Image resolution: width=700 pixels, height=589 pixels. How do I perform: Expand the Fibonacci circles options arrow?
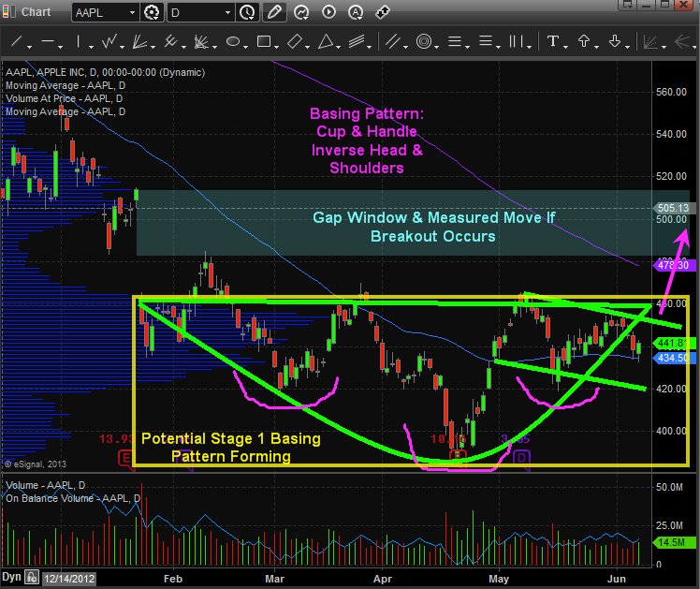pyautogui.click(x=437, y=47)
